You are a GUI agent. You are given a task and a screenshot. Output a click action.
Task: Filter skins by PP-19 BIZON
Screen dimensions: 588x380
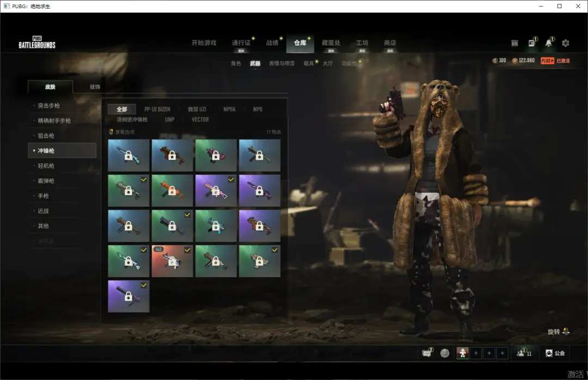157,109
